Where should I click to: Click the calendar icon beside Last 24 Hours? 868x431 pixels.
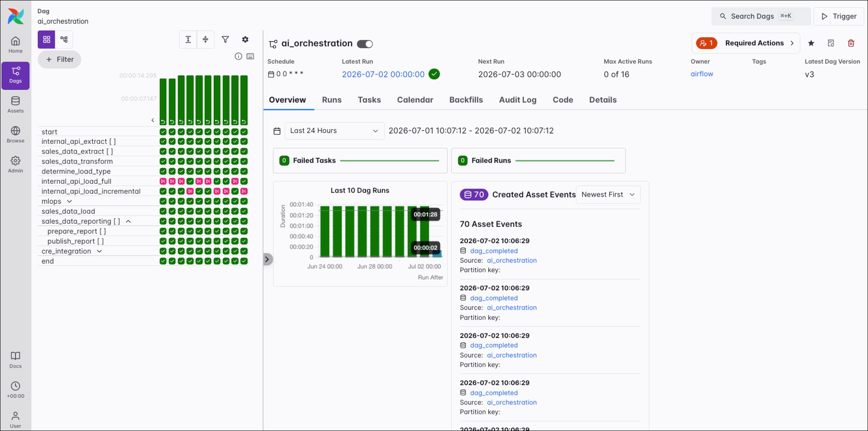(x=277, y=131)
